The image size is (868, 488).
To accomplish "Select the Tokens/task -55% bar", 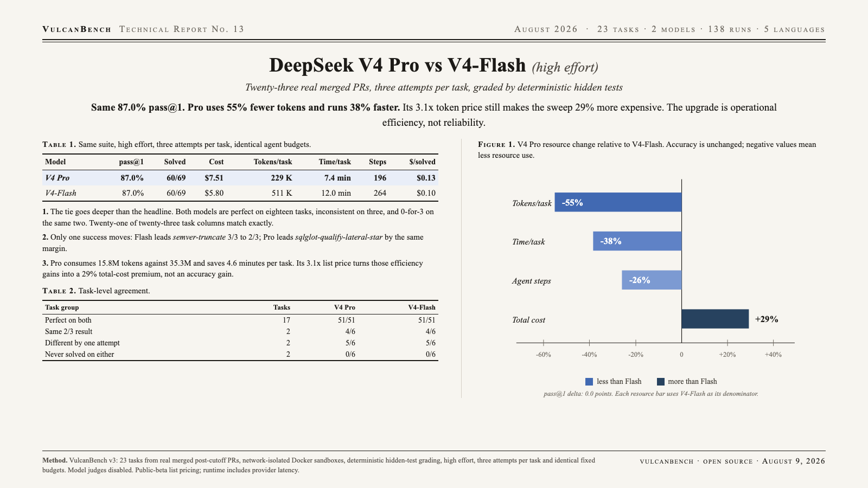I will pyautogui.click(x=618, y=202).
